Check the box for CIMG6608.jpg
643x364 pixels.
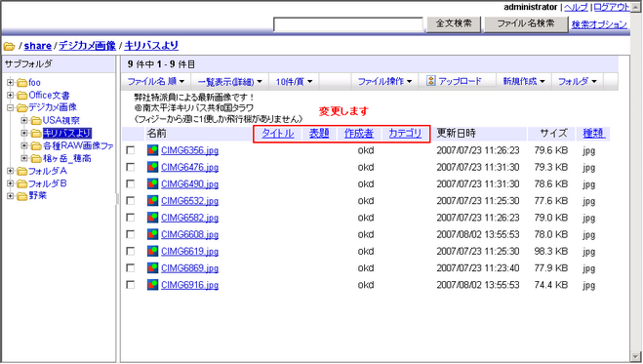pos(131,234)
